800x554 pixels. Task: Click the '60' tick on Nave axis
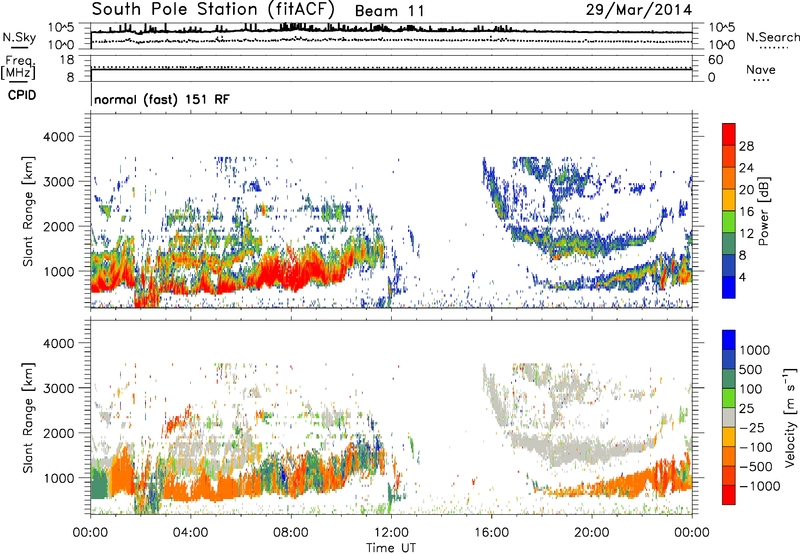pos(715,60)
